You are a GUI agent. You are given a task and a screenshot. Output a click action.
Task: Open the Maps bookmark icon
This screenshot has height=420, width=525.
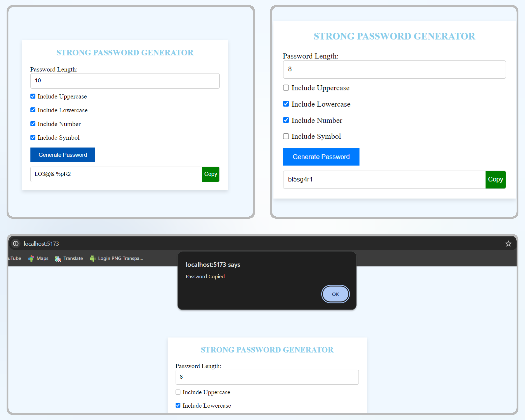click(x=31, y=258)
